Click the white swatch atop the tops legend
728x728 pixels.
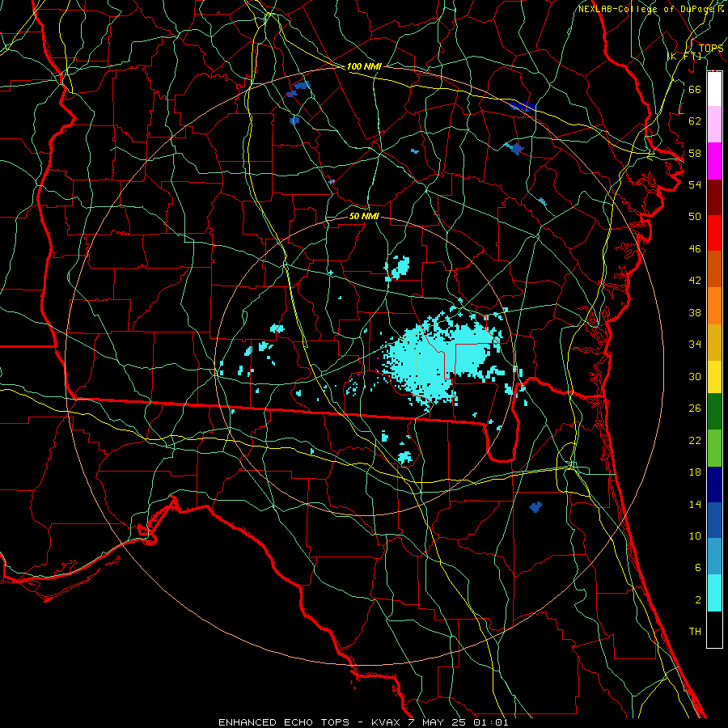coord(714,89)
